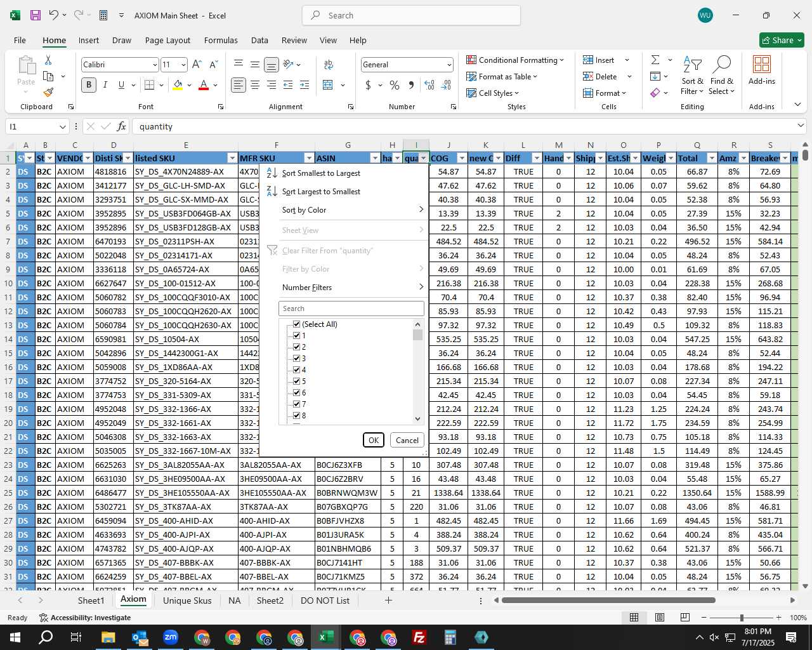Switch to Page Layout view in status bar

click(x=660, y=618)
